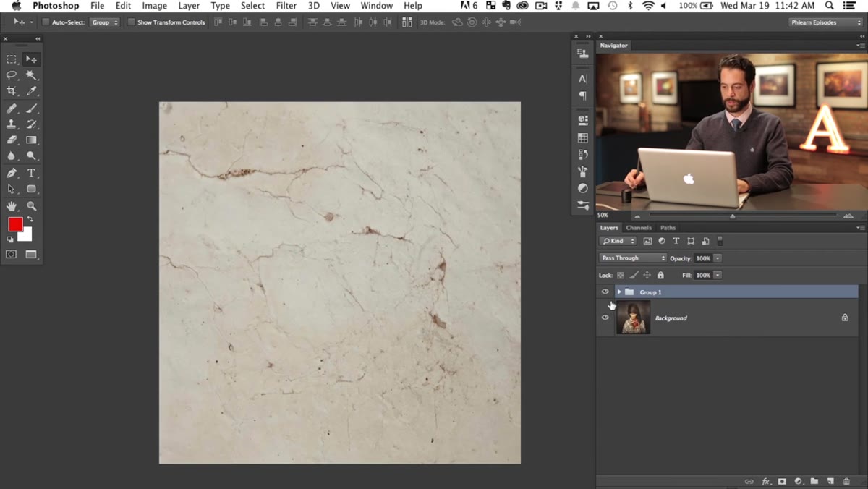Expand the Group 1 folder triangle
This screenshot has width=868, height=489.
[619, 292]
